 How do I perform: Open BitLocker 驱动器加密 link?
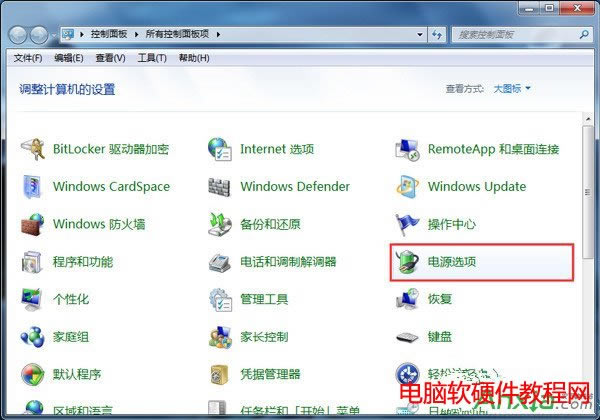click(x=111, y=149)
